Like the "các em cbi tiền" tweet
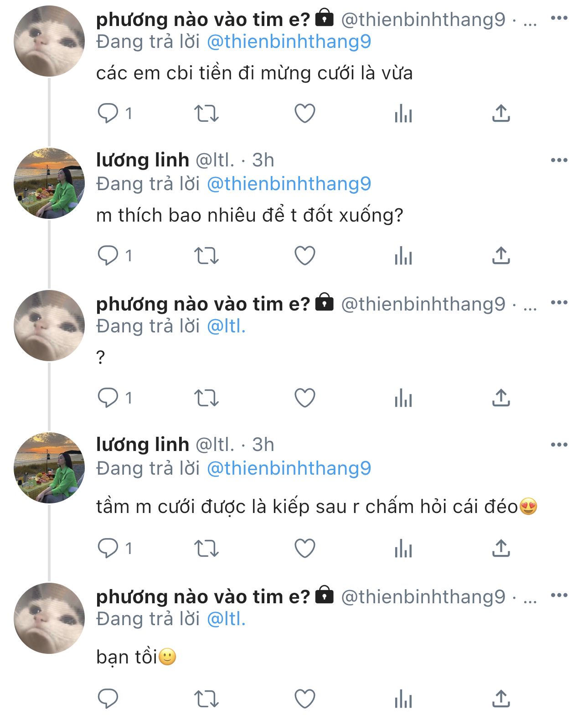588x720 pixels. tap(304, 114)
